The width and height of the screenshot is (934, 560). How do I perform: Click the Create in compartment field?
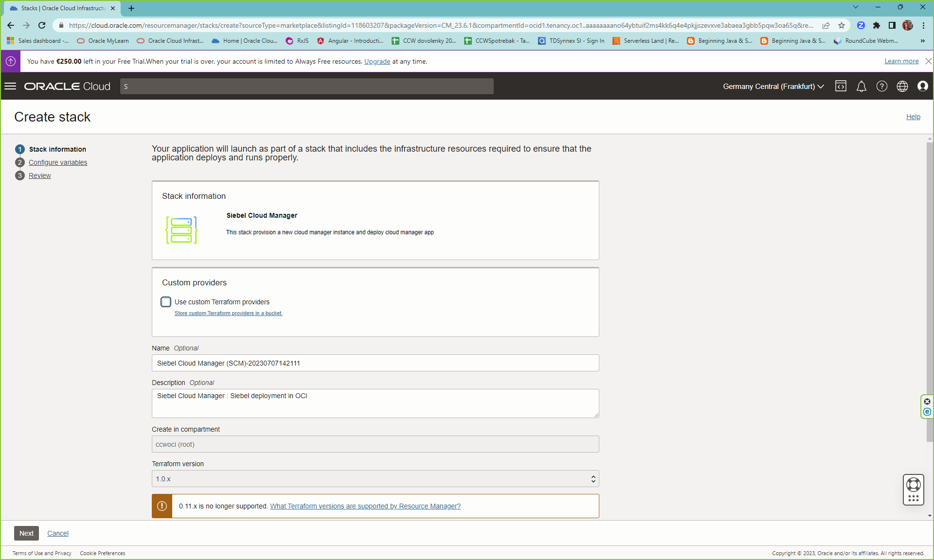coord(375,444)
